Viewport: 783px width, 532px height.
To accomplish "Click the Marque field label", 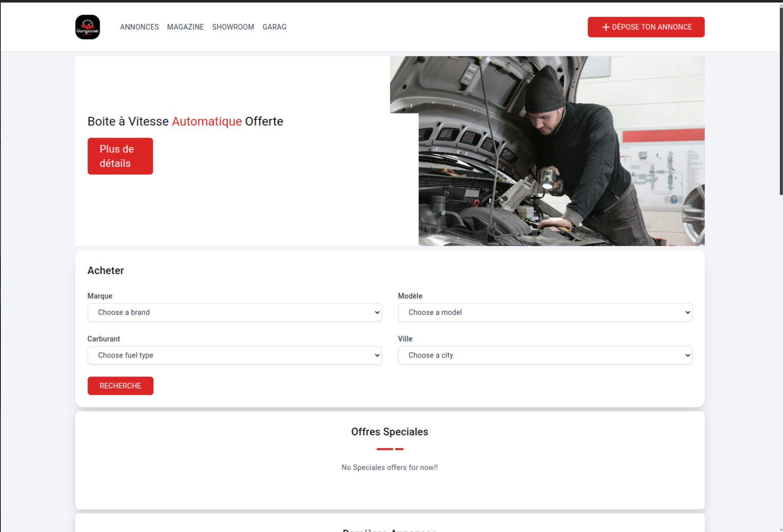I will [x=100, y=296].
